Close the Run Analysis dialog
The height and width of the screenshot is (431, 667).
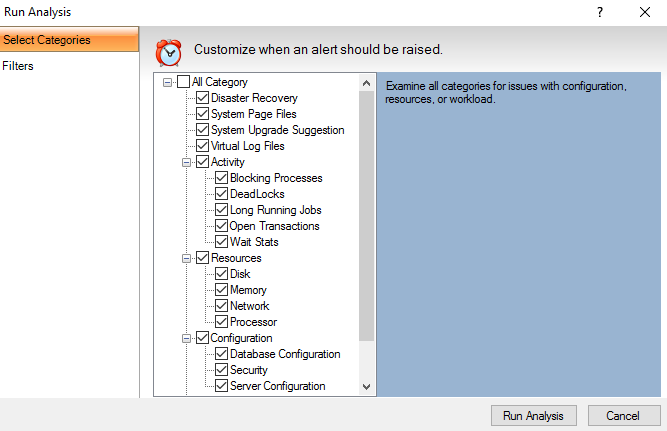coord(644,12)
